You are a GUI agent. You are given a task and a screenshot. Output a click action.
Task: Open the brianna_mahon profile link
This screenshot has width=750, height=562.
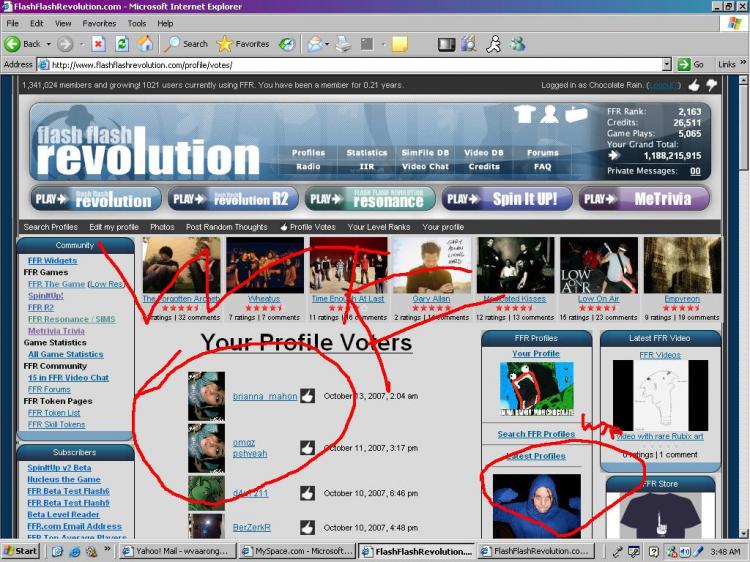pos(265,397)
